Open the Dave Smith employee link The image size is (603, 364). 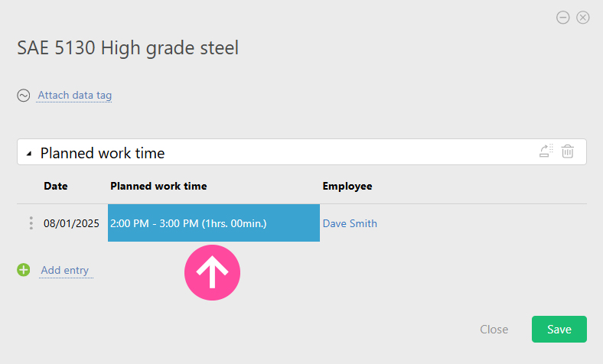pos(350,223)
